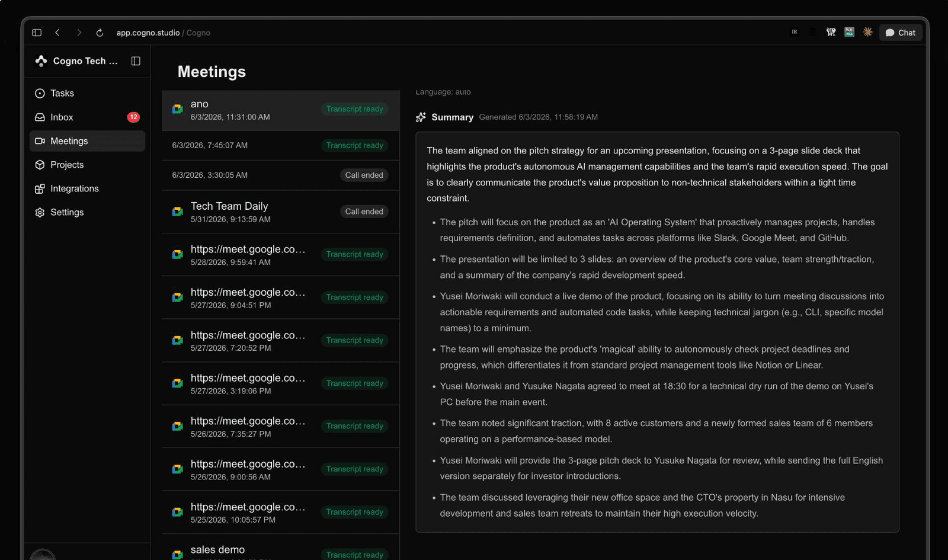Click the extension icon left of image icon
948x560 pixels.
click(831, 32)
